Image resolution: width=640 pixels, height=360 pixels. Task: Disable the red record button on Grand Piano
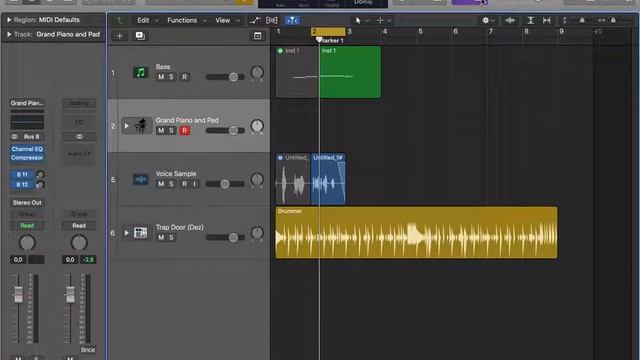click(184, 130)
